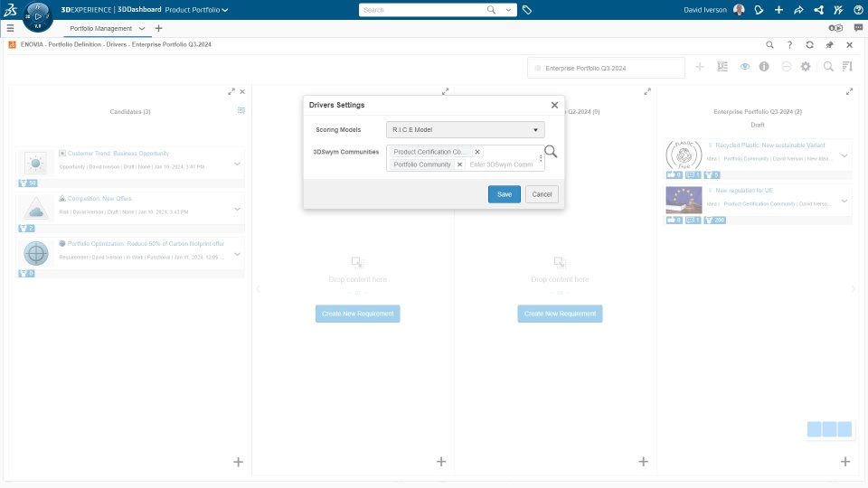
Task: Open the help question mark top bar
Action: 858,10
